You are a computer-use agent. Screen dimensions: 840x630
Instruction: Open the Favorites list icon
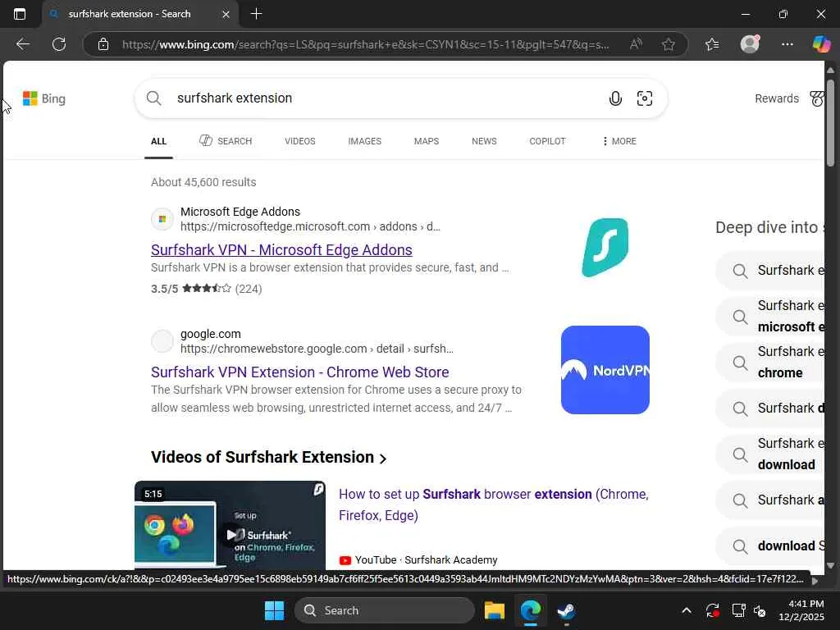tap(712, 44)
